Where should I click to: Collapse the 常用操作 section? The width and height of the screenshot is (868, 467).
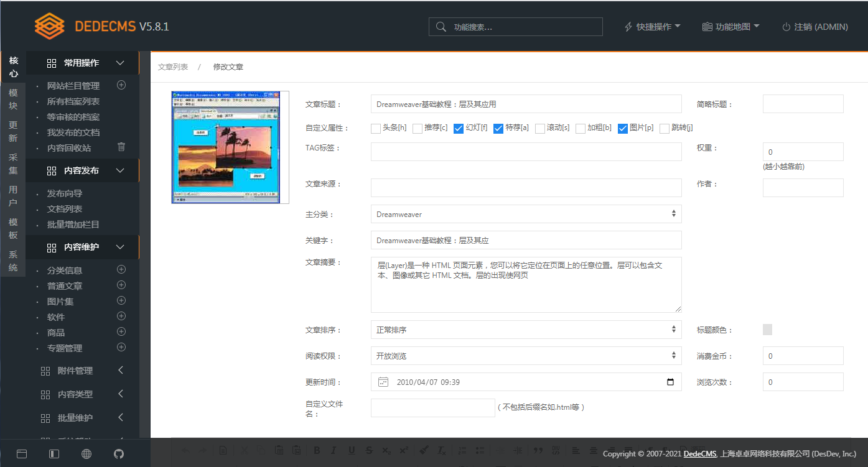point(120,63)
